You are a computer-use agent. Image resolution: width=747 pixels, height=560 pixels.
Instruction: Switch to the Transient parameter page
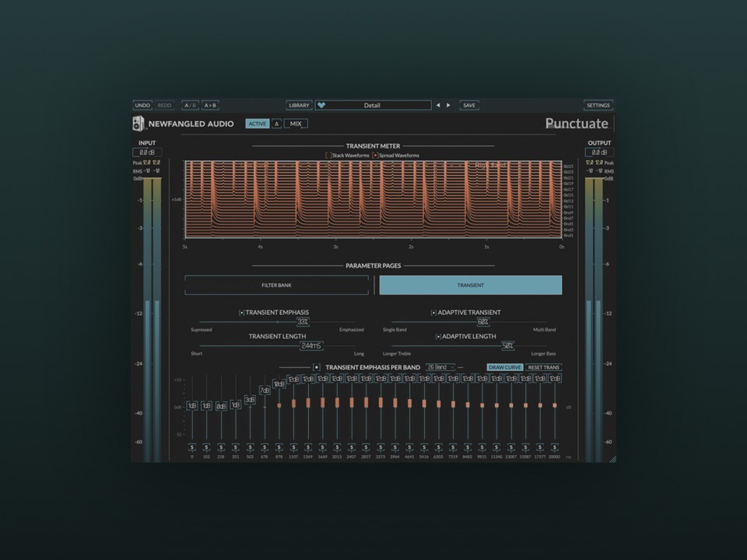coord(470,285)
